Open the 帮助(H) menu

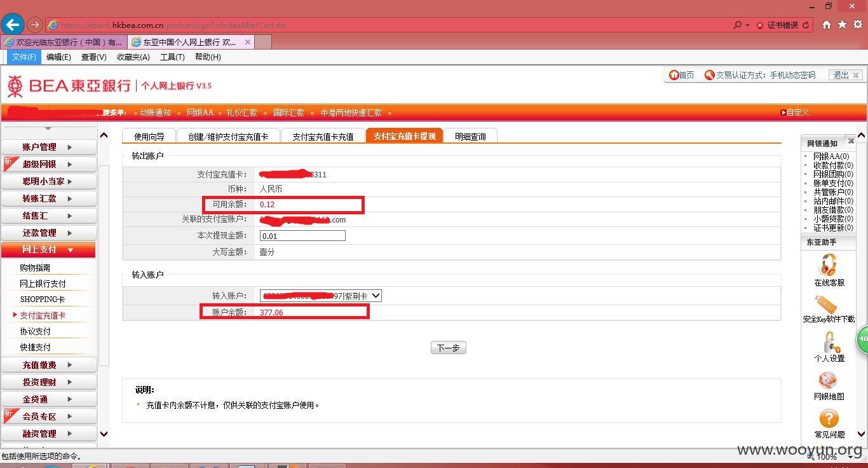(208, 57)
